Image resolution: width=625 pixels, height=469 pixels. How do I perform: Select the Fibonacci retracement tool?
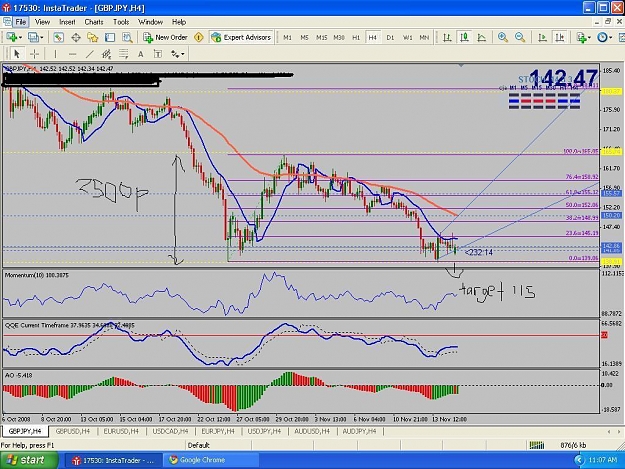click(x=123, y=54)
